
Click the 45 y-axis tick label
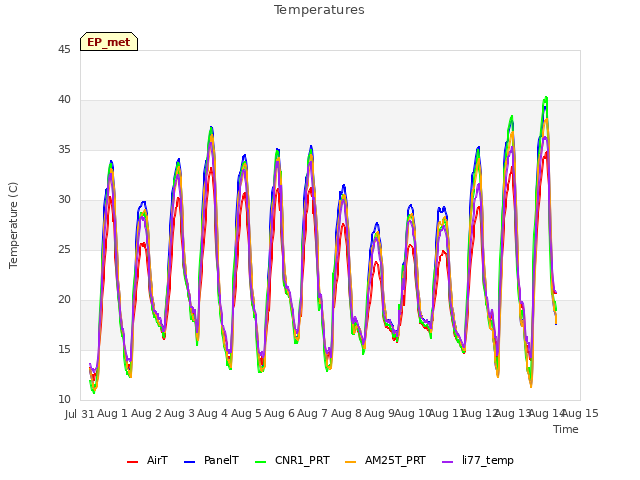click(x=64, y=50)
